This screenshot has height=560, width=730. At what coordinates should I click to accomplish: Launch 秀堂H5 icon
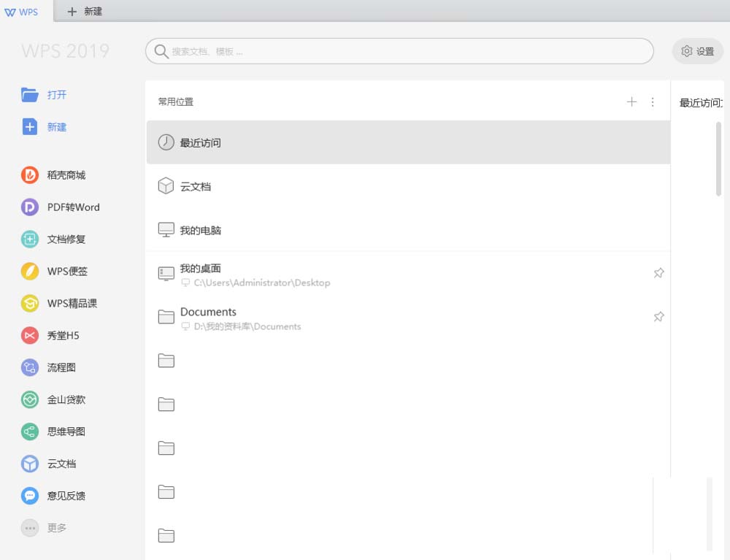pyautogui.click(x=30, y=335)
